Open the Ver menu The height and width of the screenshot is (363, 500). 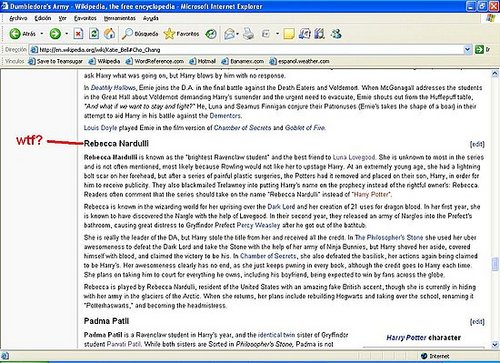(x=62, y=18)
